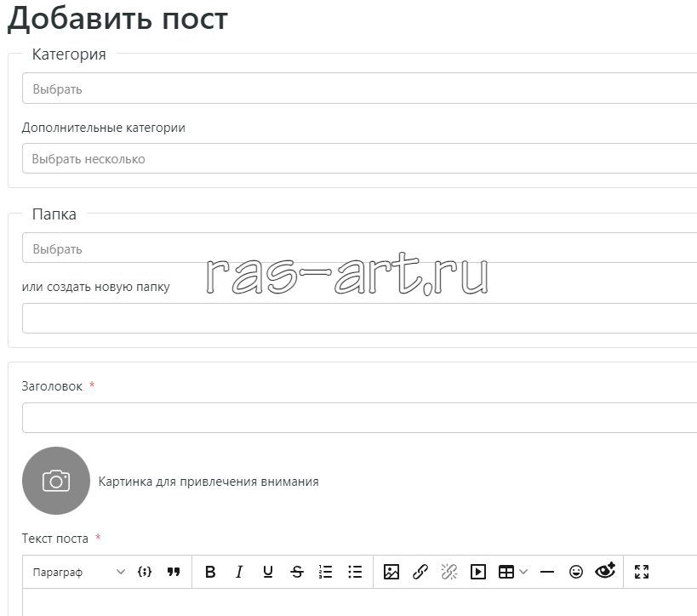Insert a media video block

point(478,572)
